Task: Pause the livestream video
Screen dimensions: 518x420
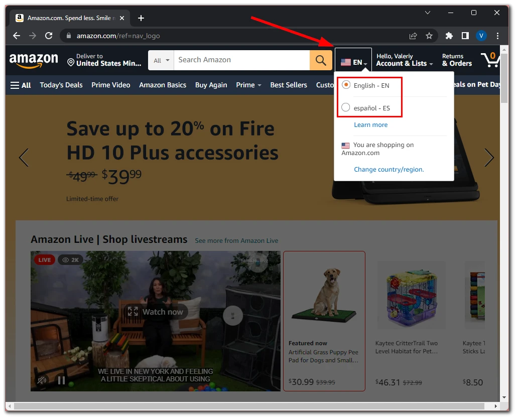Action: [61, 380]
